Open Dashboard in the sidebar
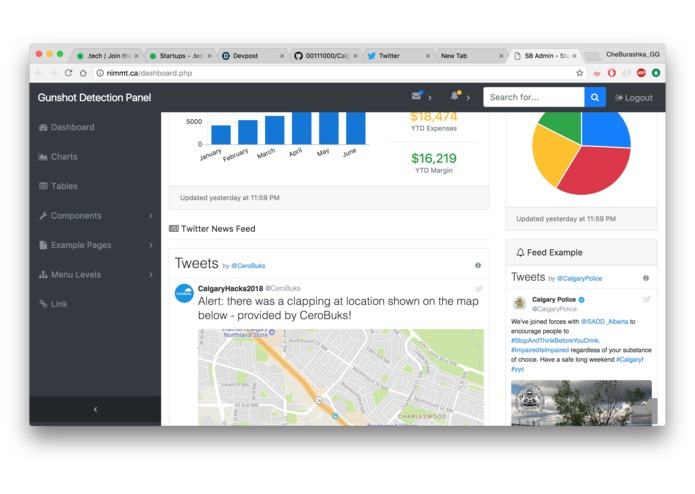The width and height of the screenshot is (695, 494). (x=66, y=127)
